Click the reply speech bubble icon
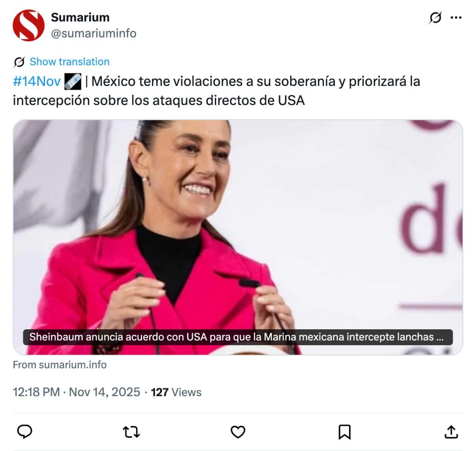This screenshot has width=476, height=451. click(25, 431)
